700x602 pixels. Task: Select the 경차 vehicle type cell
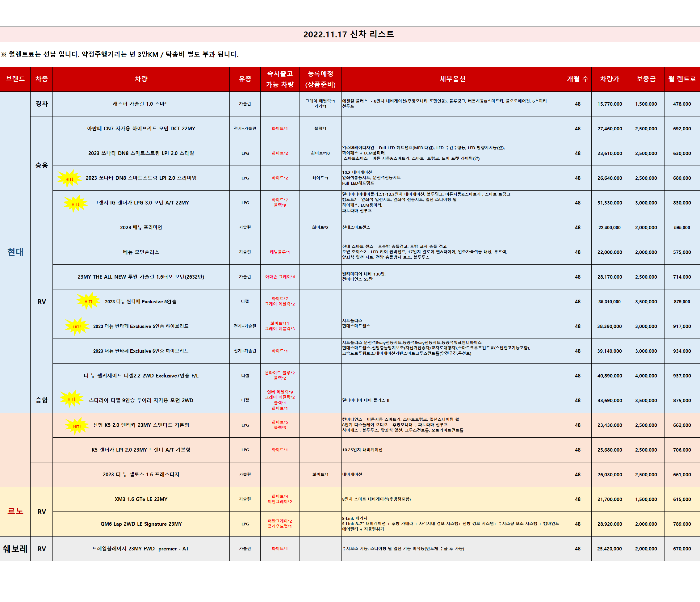point(42,104)
